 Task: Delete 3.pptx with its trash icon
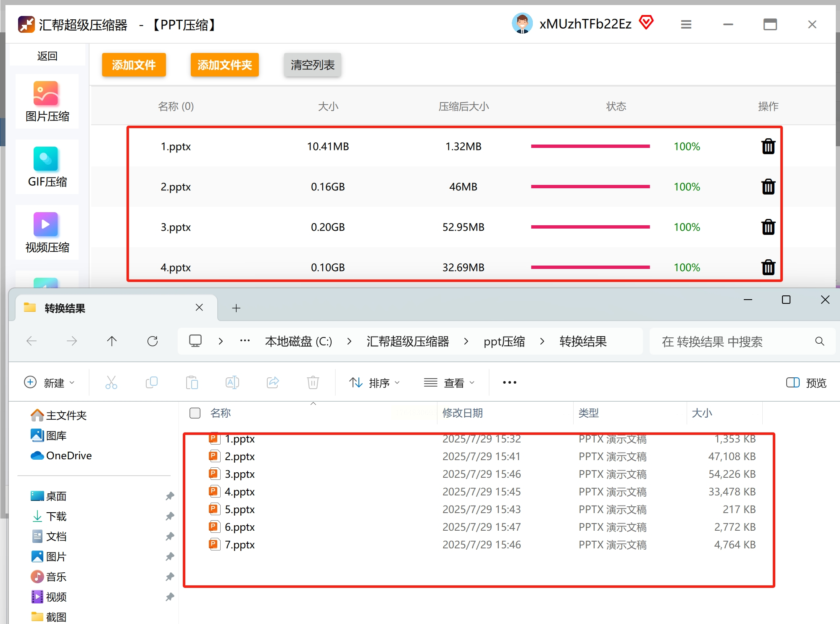coord(768,227)
